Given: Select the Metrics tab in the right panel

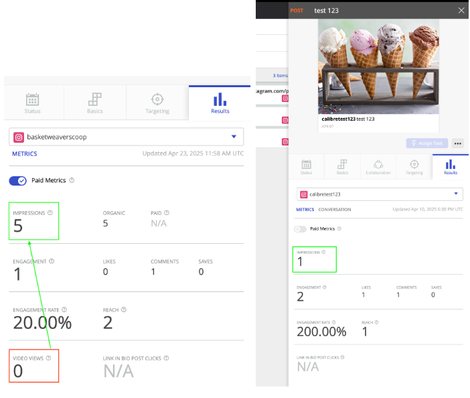Looking at the screenshot, I should click(x=305, y=210).
